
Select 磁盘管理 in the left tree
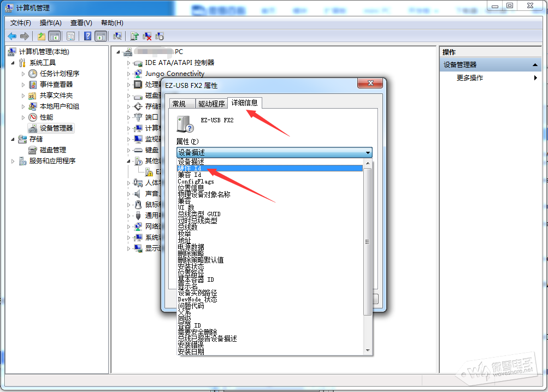pos(53,150)
